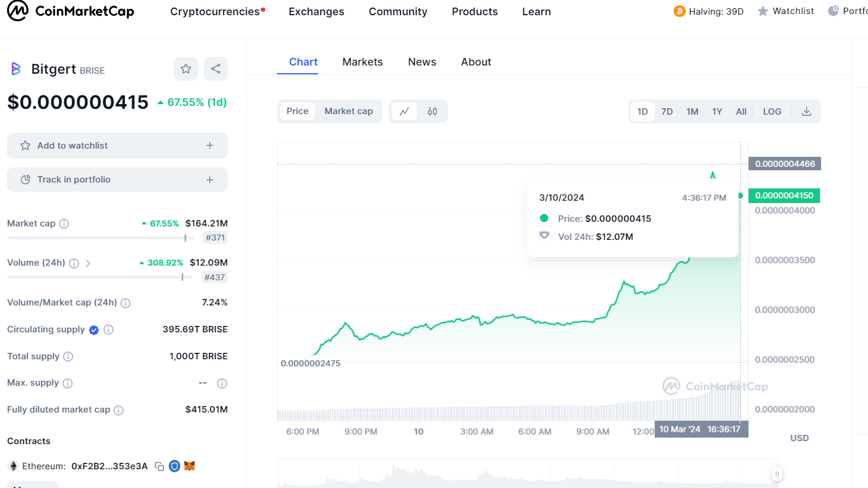Image resolution: width=868 pixels, height=488 pixels.
Task: Click Ethereum contract address 0xF2B2...353e3A
Action: tap(110, 466)
